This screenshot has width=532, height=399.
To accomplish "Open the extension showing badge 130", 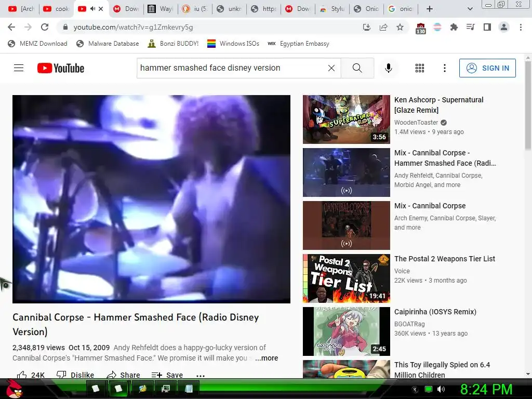I will (x=420, y=28).
